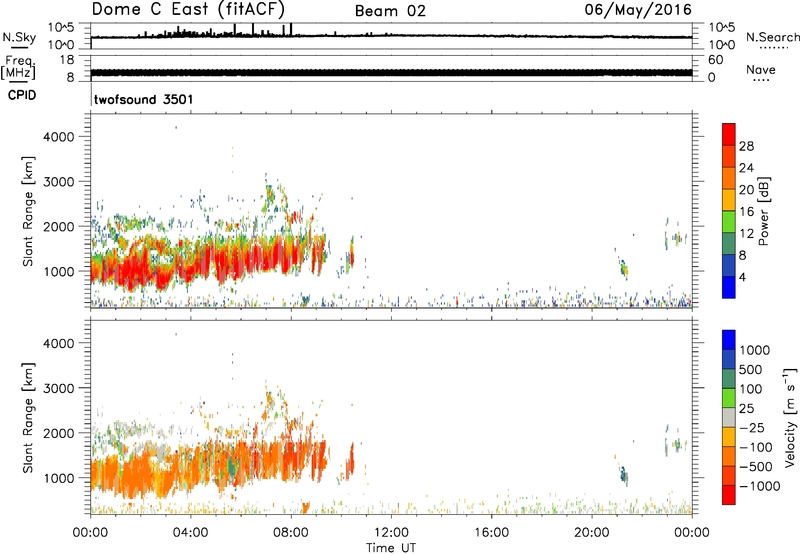The height and width of the screenshot is (554, 800).
Task: Click the 'CPID' row label
Action: pos(22,95)
